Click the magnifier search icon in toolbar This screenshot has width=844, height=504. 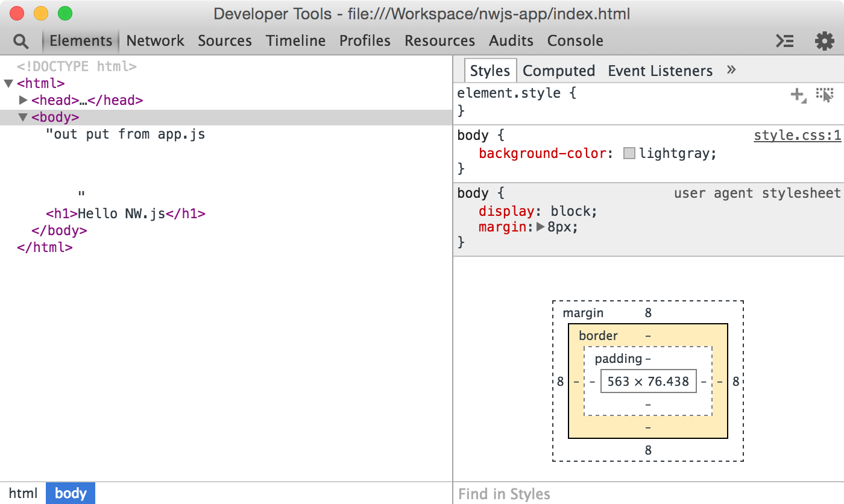[20, 41]
